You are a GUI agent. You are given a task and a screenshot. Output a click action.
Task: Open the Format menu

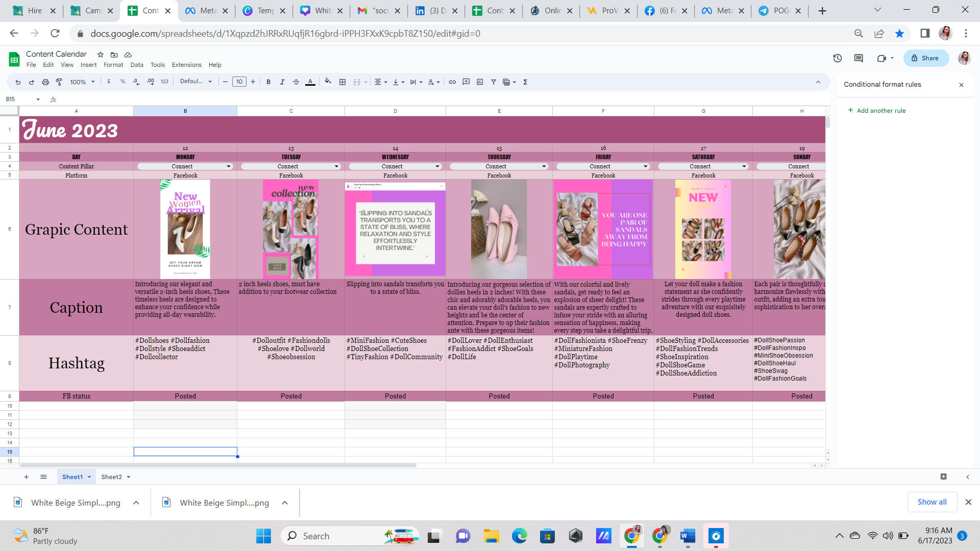(113, 65)
